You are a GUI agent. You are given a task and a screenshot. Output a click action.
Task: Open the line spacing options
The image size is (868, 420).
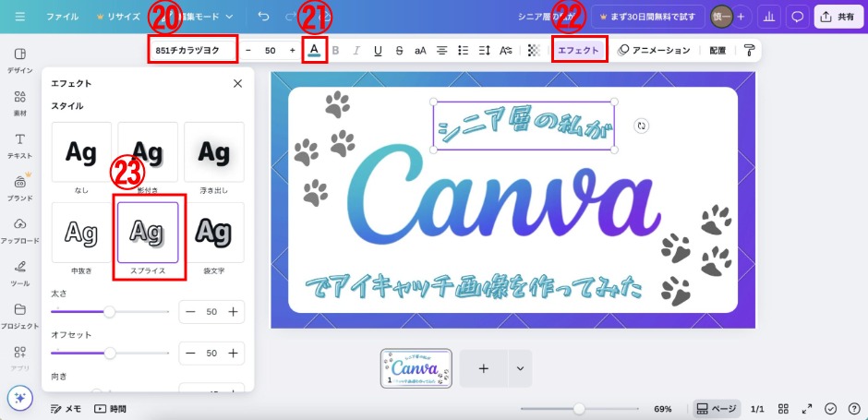tap(485, 51)
